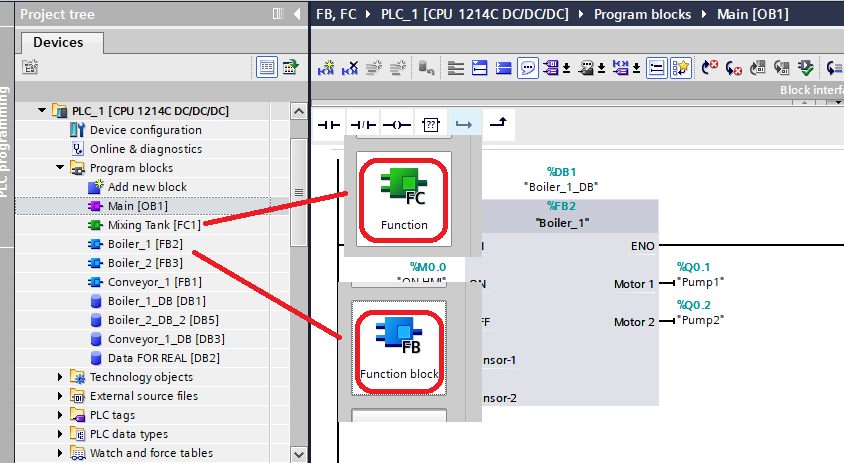
Task: Click the Open branch favorites icon
Action: click(464, 125)
